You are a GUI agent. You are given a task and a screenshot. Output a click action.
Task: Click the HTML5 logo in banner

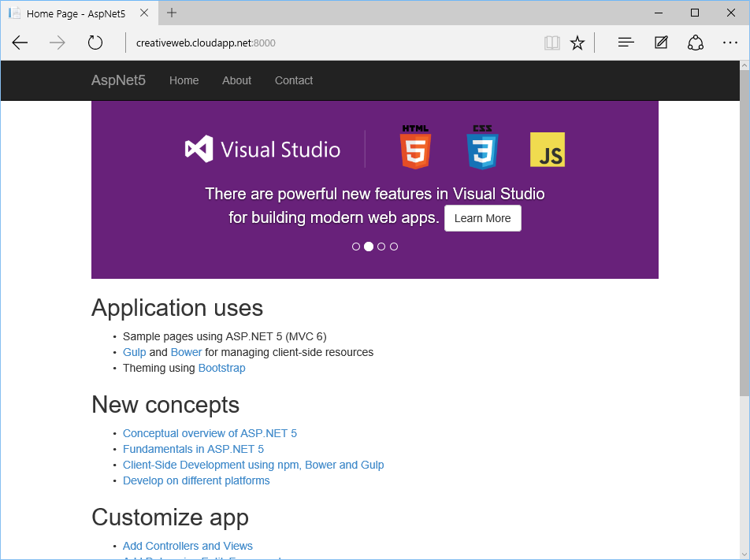point(415,147)
